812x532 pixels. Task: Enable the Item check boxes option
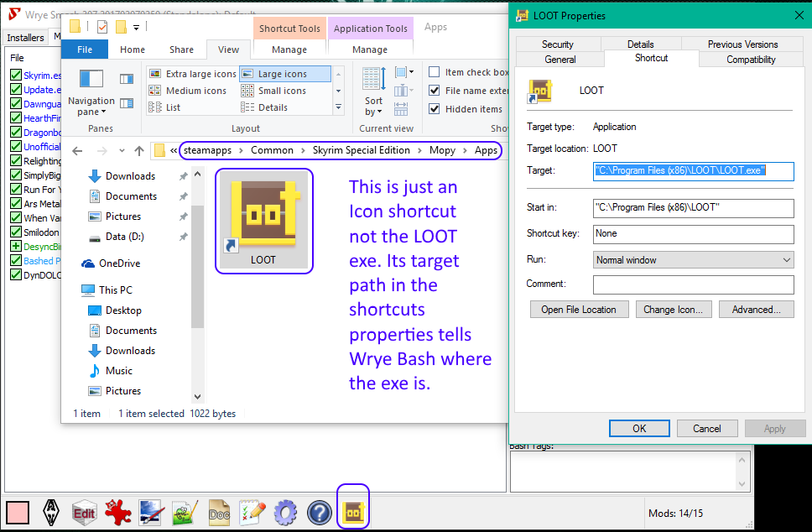tap(435, 72)
